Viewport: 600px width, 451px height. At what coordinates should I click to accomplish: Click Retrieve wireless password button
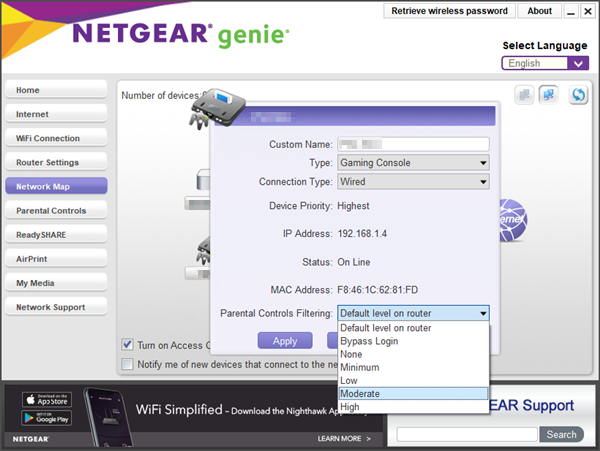click(x=449, y=11)
